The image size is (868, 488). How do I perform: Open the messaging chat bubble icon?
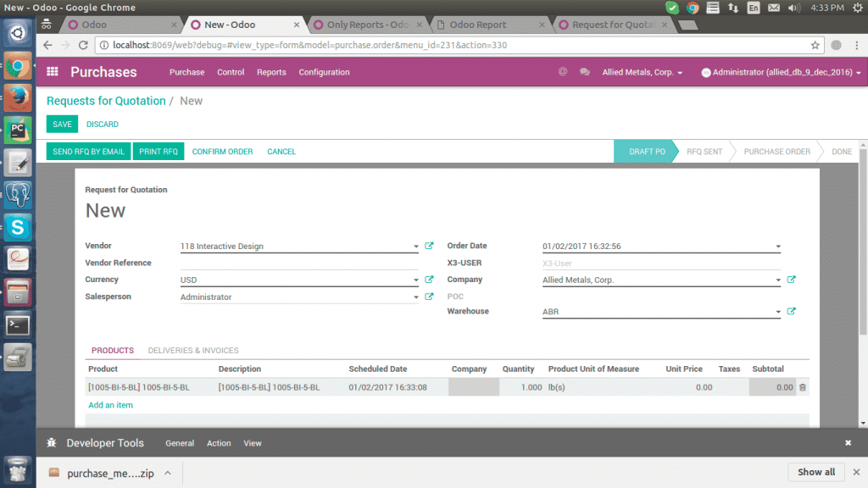(584, 73)
